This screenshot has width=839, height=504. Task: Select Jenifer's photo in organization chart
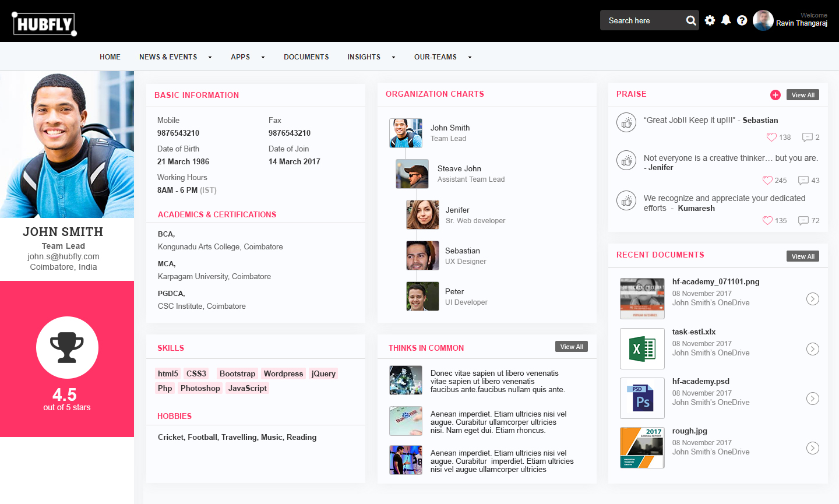(422, 214)
